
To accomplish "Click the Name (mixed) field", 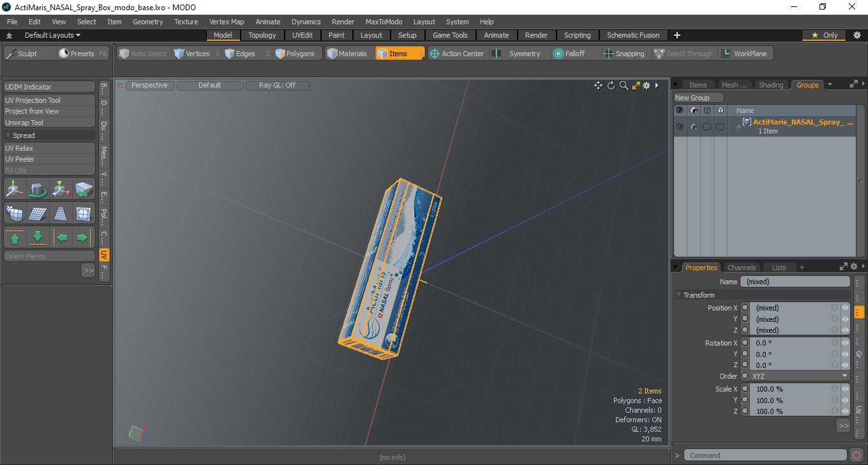I will [795, 282].
